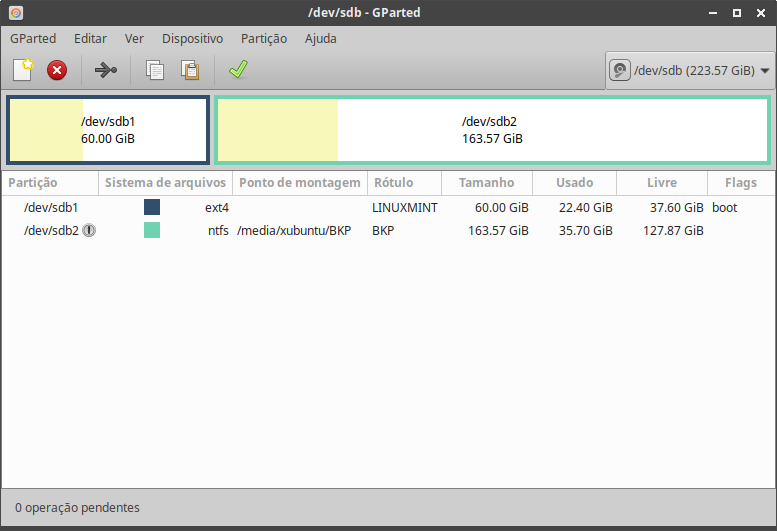Click the Rótulo column header
777x531 pixels.
(404, 183)
